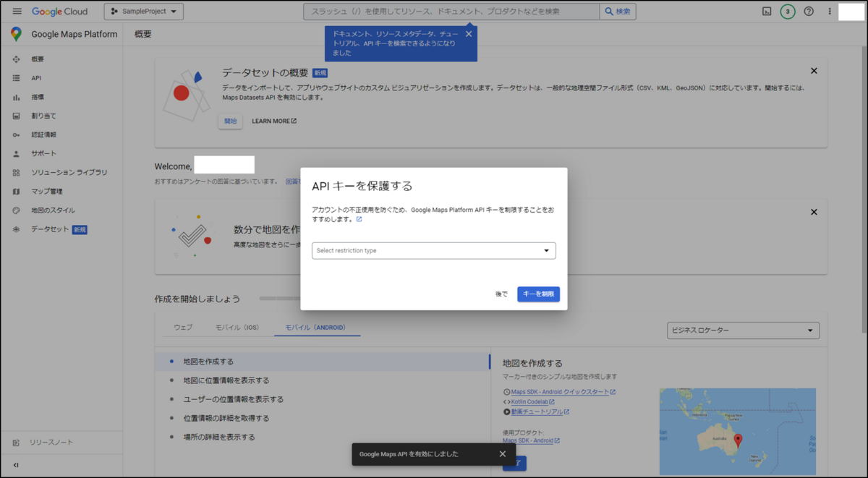Open the help question mark icon
Viewport: 868px width, 478px height.
click(x=809, y=12)
